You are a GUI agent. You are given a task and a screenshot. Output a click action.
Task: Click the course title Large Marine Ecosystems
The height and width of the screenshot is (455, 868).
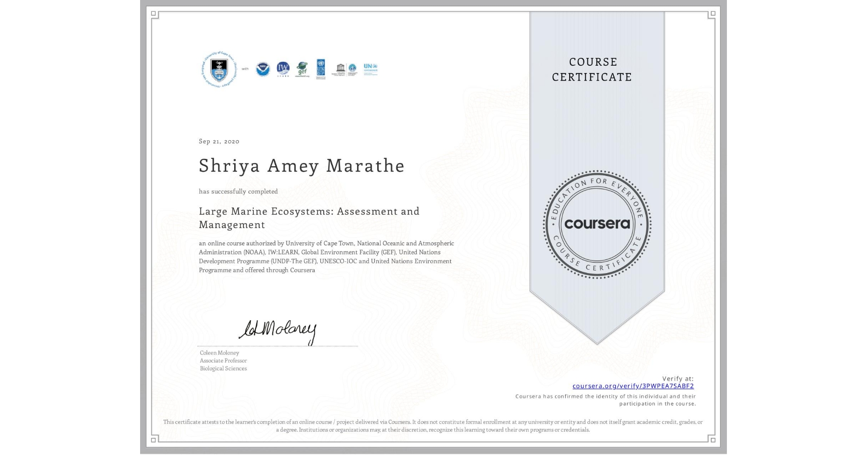(x=309, y=211)
